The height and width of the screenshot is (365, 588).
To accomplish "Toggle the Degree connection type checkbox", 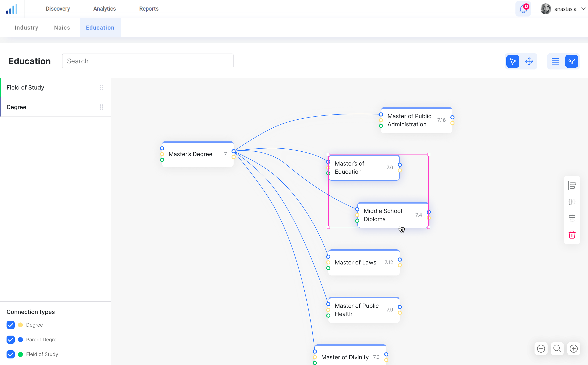I will click(11, 325).
